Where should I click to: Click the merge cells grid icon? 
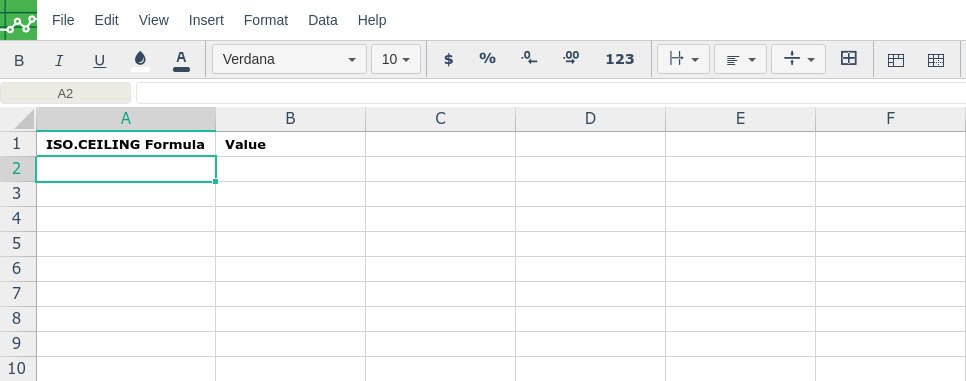pyautogui.click(x=849, y=59)
